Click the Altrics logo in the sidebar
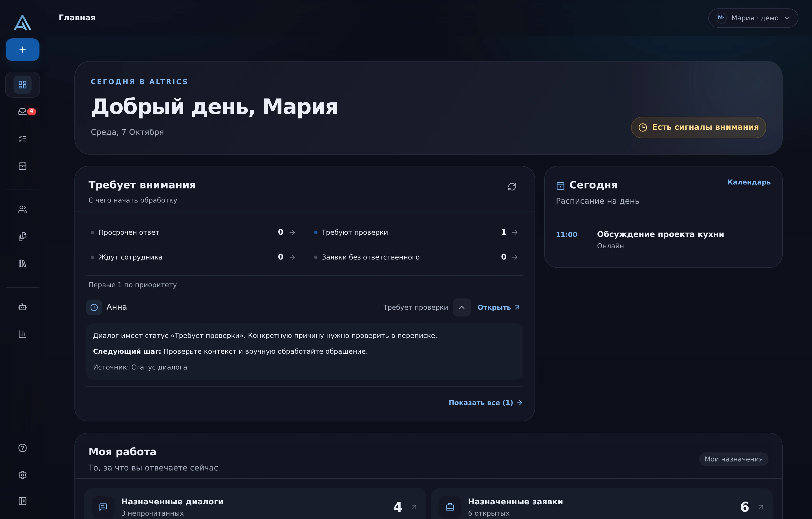 (22, 22)
